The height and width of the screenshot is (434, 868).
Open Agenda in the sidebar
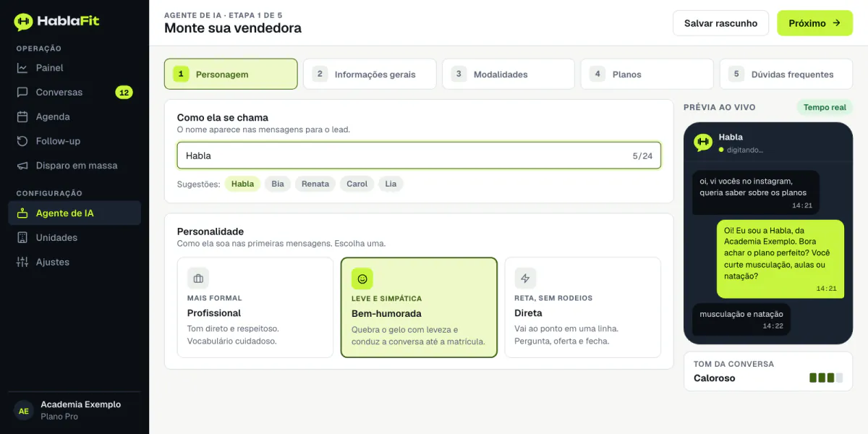coord(75,116)
